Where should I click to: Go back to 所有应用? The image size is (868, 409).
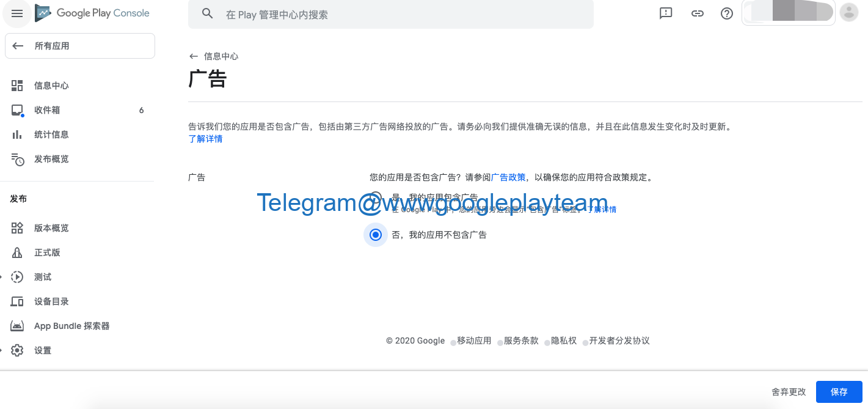pos(80,46)
